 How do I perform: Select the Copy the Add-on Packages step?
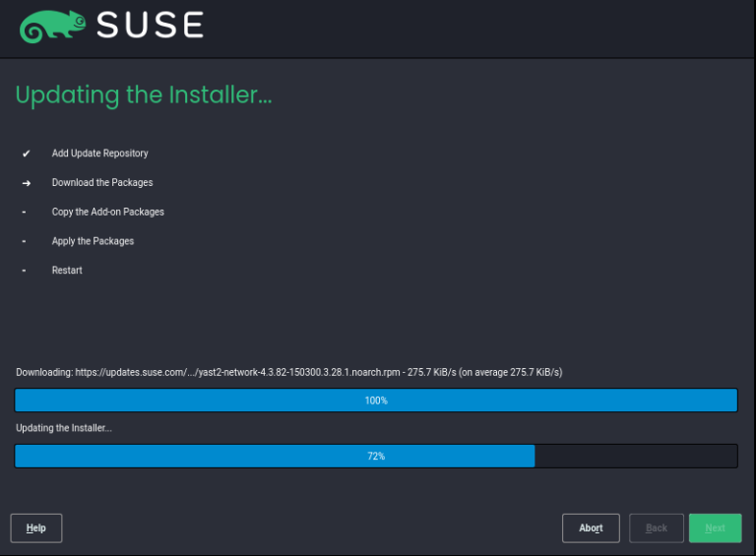coord(107,212)
